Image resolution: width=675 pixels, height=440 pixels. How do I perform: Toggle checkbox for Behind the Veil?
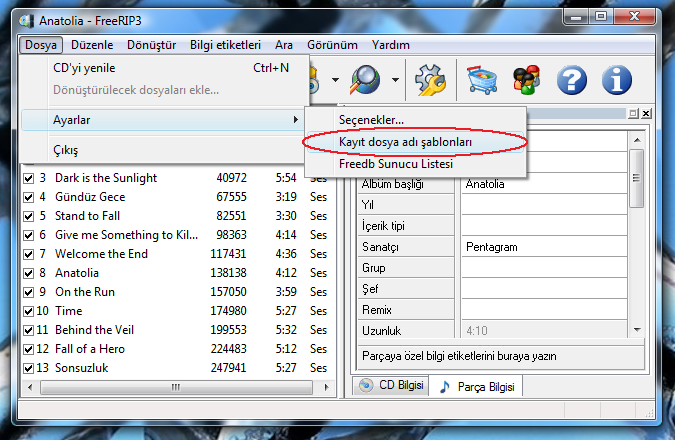(28, 330)
